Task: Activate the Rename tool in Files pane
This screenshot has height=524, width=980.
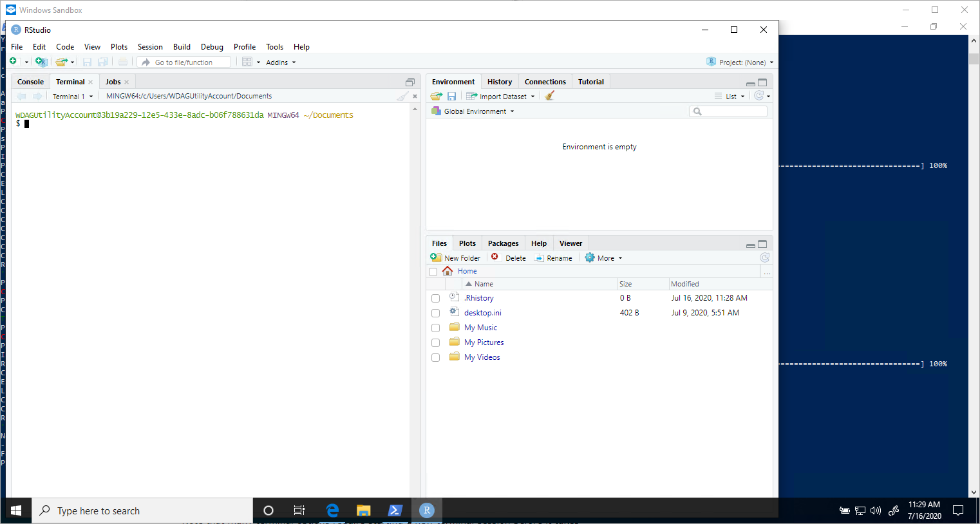Action: [554, 257]
